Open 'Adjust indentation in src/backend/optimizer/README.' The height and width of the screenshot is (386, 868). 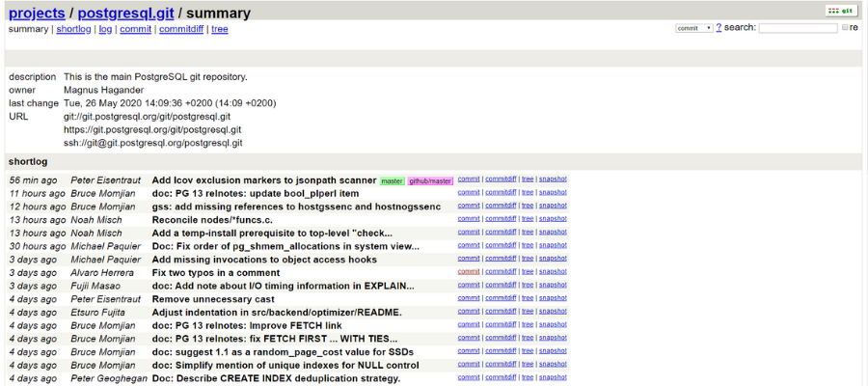point(277,313)
